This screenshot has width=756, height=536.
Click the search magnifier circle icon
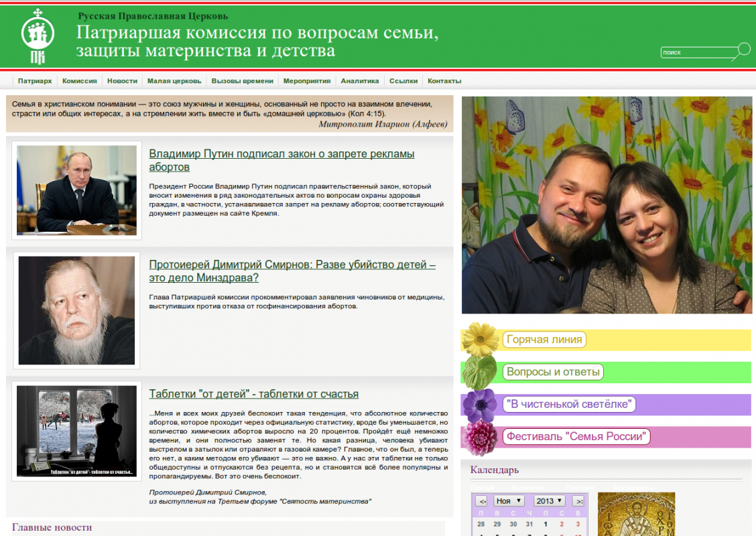tap(743, 48)
